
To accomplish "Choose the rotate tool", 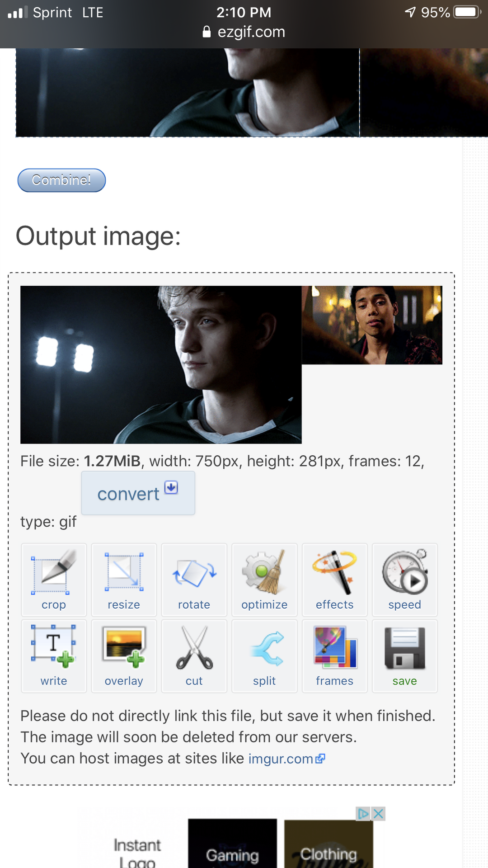I will click(194, 580).
